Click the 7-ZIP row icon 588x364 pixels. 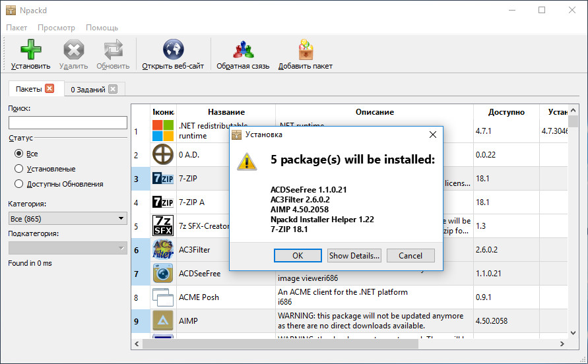[x=163, y=179]
